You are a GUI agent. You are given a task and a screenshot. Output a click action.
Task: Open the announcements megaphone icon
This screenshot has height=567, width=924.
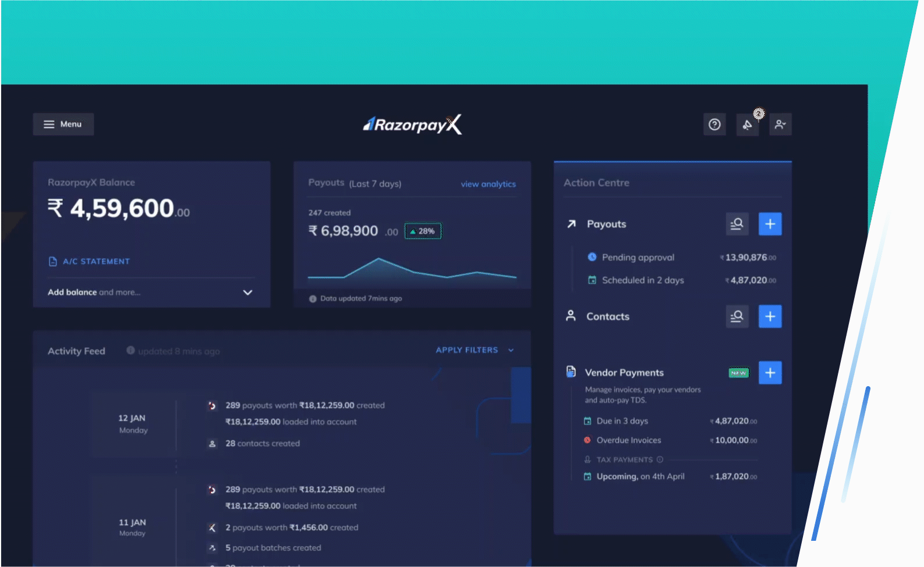point(748,124)
